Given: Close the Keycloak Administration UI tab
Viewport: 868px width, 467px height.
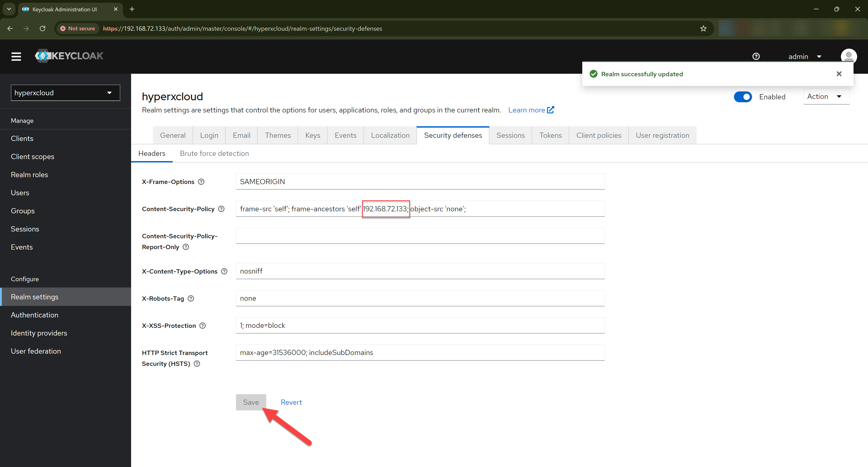Looking at the screenshot, I should click(116, 9).
